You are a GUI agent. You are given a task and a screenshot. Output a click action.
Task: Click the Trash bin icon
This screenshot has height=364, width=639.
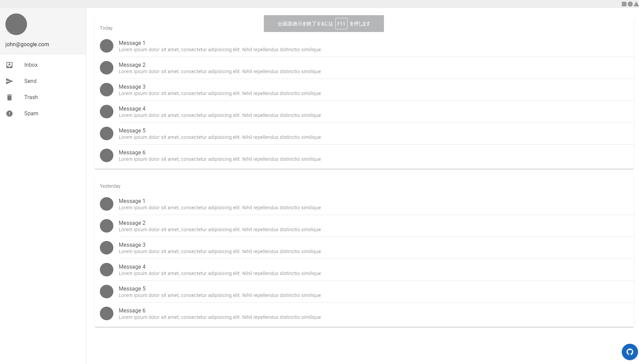coord(9,97)
